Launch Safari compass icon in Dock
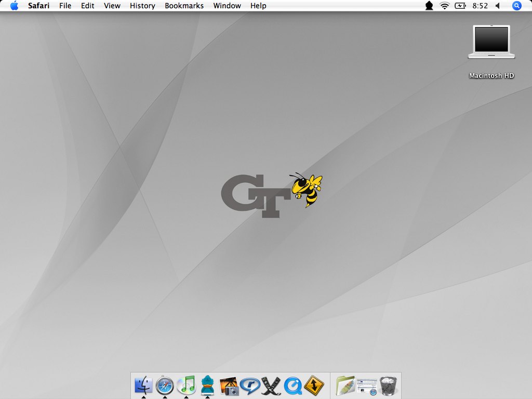Viewport: 532px width, 399px height. click(x=165, y=385)
